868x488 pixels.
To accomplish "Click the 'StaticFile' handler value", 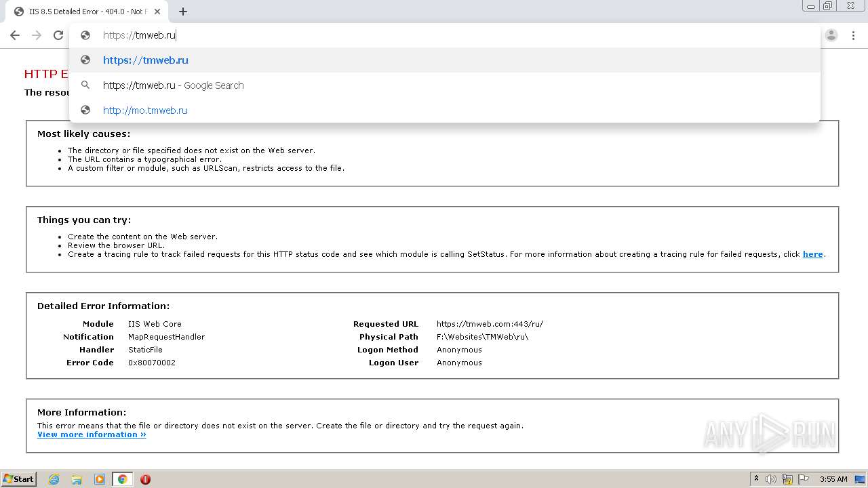I will point(145,350).
